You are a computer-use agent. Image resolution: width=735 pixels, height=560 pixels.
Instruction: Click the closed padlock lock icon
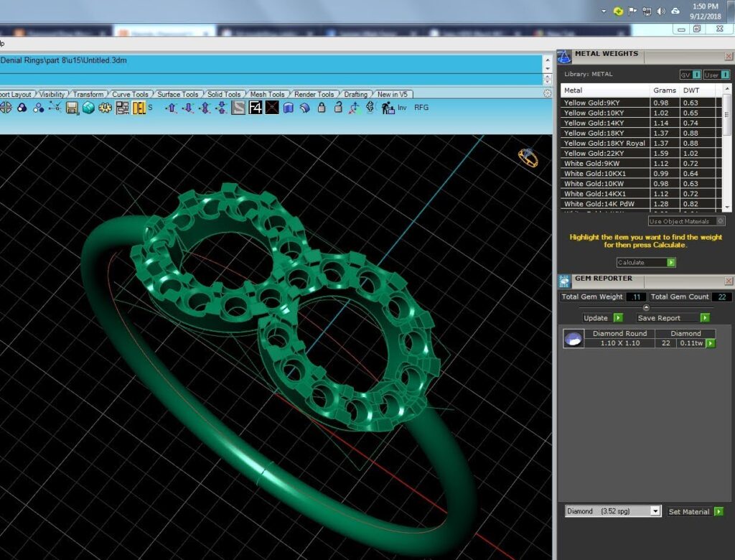pos(322,108)
